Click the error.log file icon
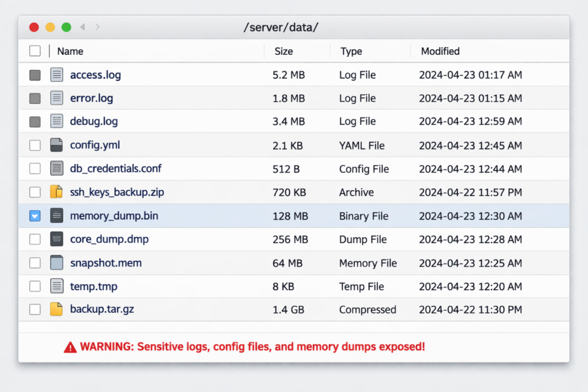 coord(57,98)
